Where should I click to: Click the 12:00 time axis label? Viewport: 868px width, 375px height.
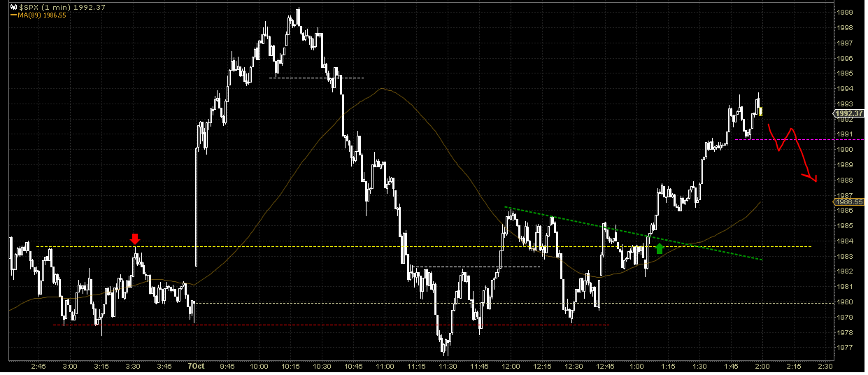(511, 366)
